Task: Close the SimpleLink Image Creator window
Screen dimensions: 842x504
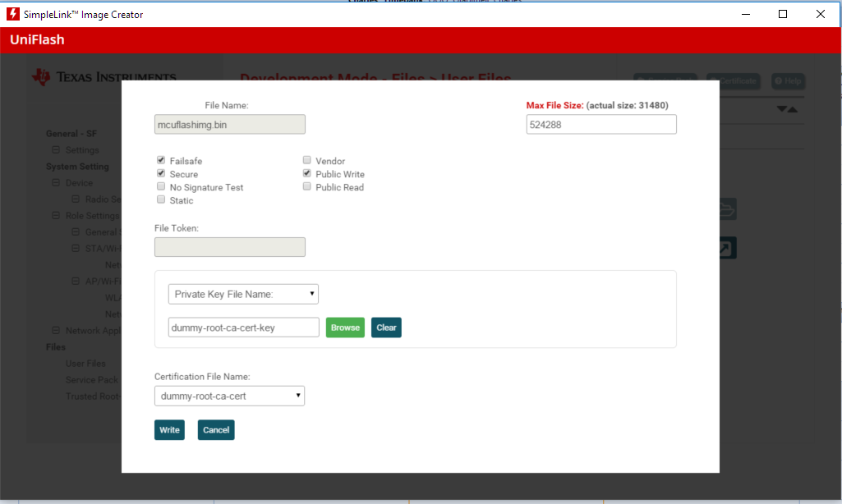Action: [820, 14]
